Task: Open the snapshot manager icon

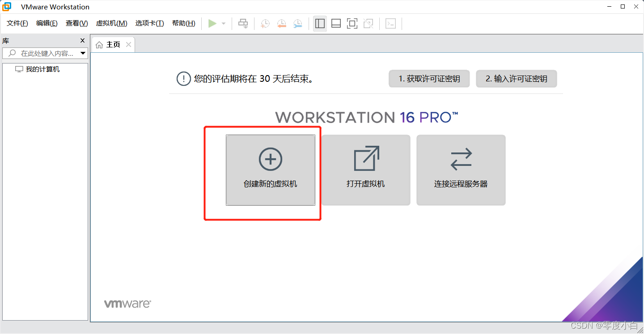Action: 297,24
